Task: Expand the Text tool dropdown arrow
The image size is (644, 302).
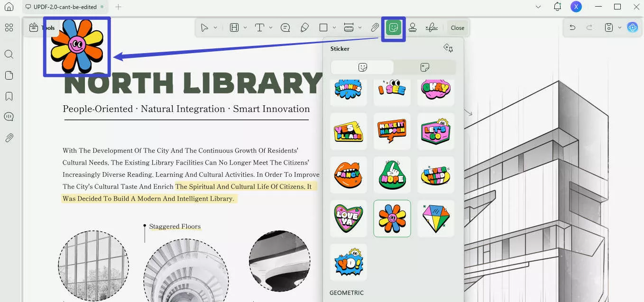Action: click(271, 27)
